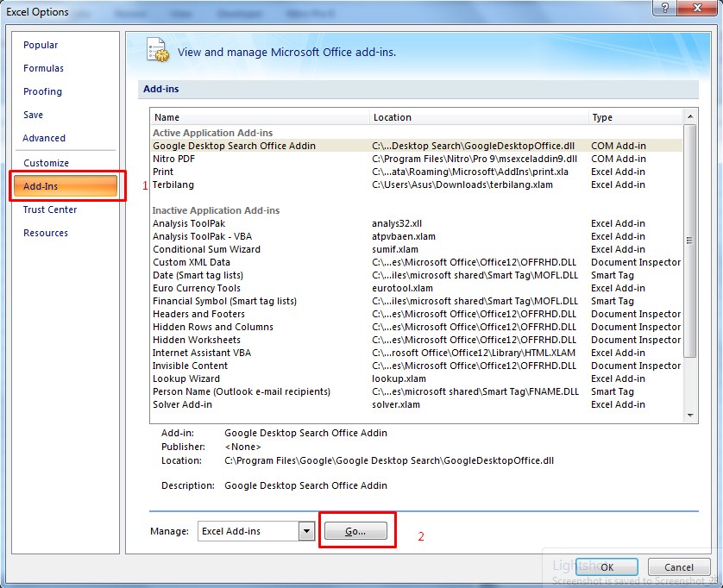Open the Customize category
723x588 pixels.
click(46, 163)
